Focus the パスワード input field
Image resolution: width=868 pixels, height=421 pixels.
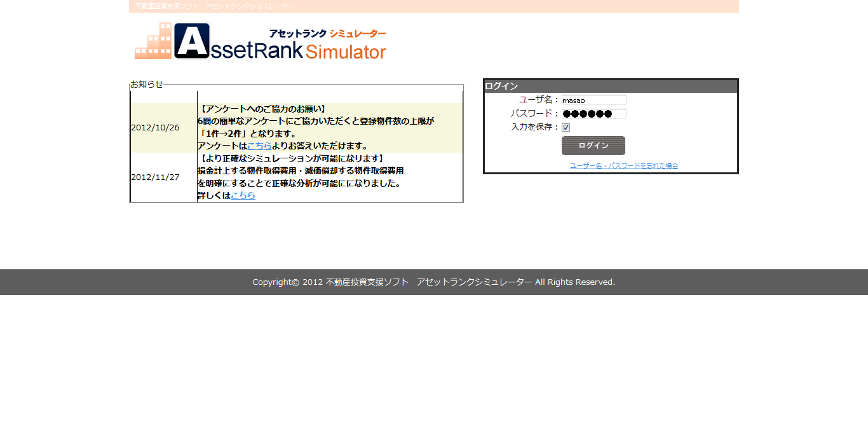click(593, 114)
